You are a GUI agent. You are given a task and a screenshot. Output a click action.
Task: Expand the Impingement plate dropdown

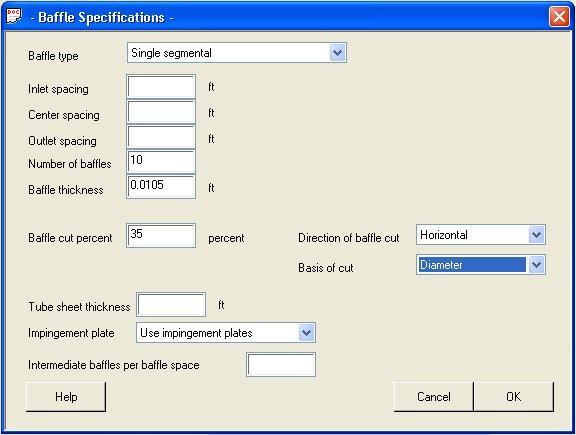[x=306, y=333]
